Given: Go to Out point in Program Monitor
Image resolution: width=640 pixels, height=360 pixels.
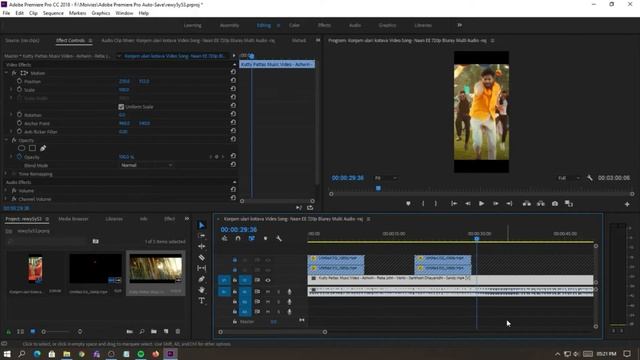Looking at the screenshot, I should tap(509, 204).
